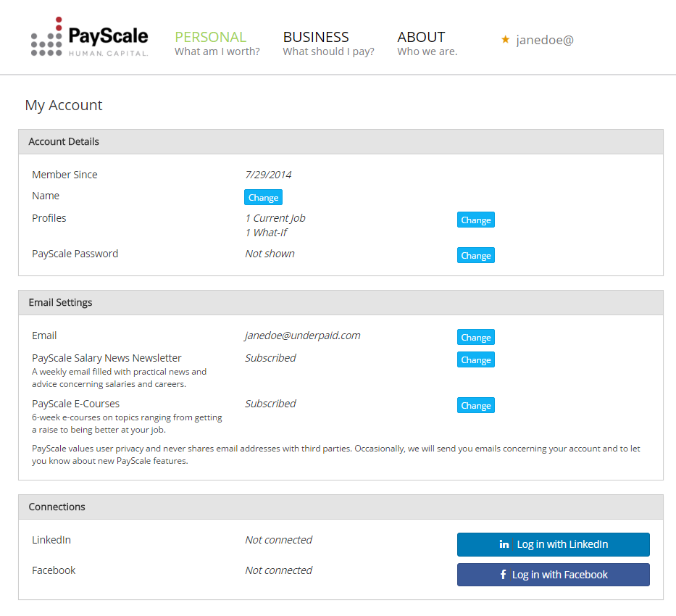The width and height of the screenshot is (676, 616).
Task: Change PayScale E-Courses subscription
Action: (x=475, y=405)
